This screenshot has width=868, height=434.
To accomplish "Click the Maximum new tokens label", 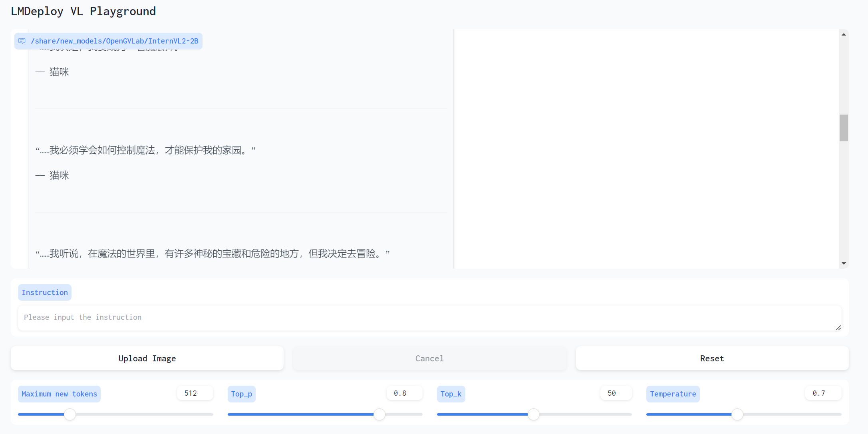I will tap(59, 394).
